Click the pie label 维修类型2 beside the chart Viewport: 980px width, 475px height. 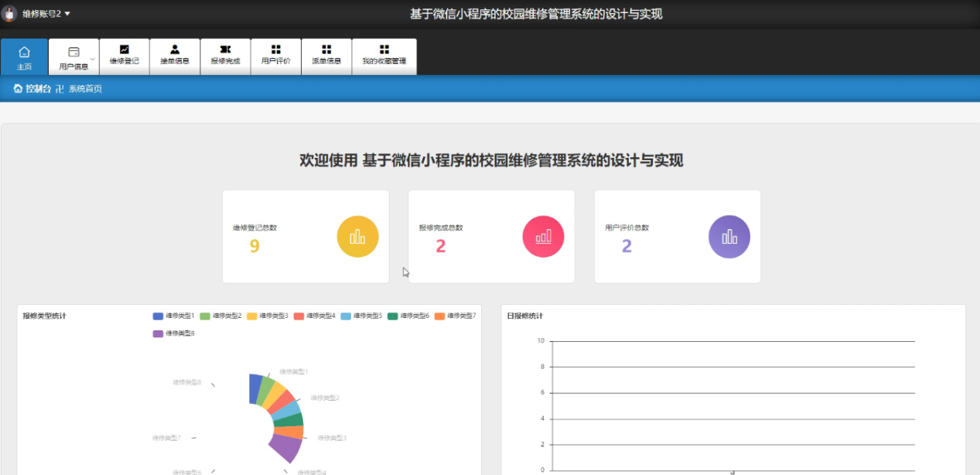pos(325,398)
